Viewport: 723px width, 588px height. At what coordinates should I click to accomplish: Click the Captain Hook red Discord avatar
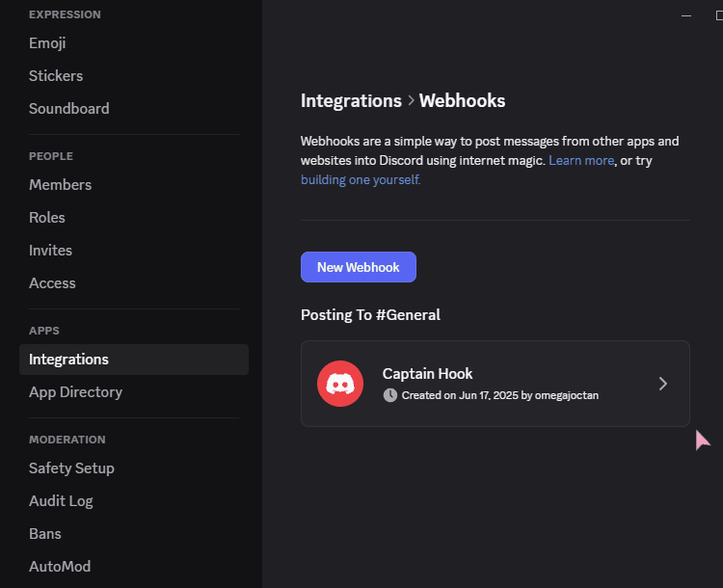tap(340, 384)
